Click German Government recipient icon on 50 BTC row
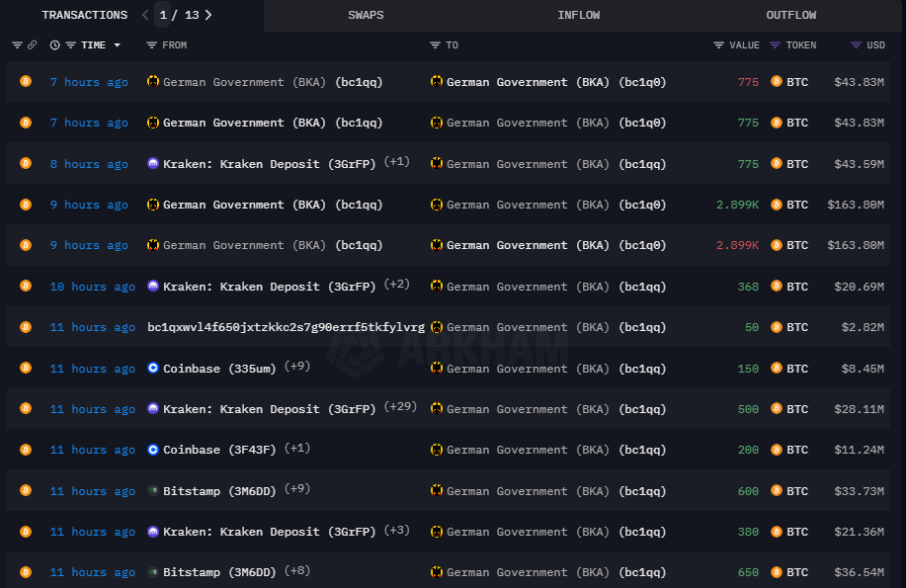This screenshot has width=906, height=588. click(x=437, y=327)
